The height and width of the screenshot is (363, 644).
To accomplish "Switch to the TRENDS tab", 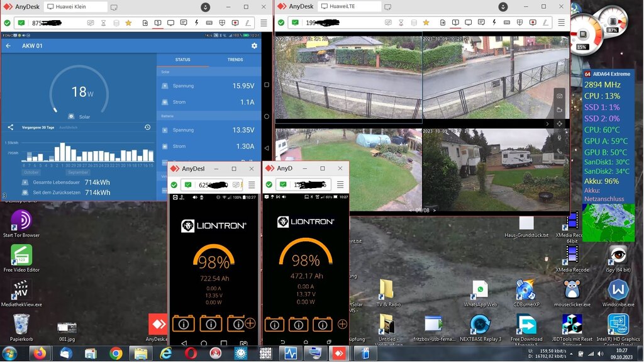I will (x=235, y=60).
